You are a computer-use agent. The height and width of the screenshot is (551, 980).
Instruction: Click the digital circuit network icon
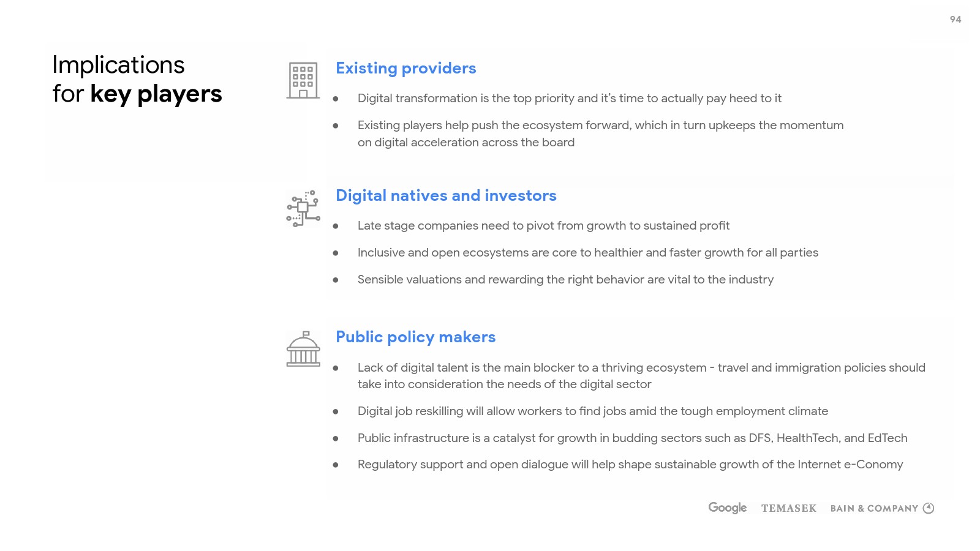point(303,208)
